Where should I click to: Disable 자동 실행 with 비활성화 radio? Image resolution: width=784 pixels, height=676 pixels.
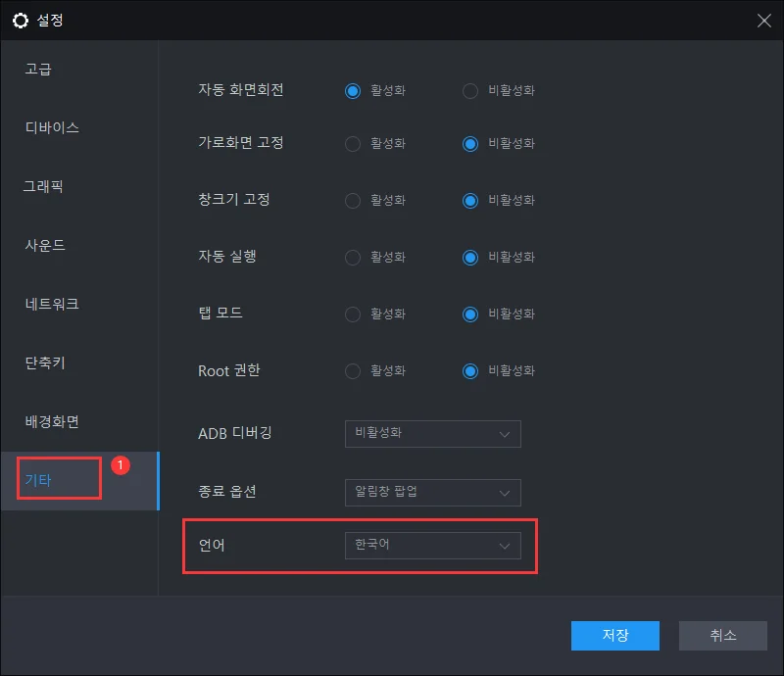coord(470,258)
